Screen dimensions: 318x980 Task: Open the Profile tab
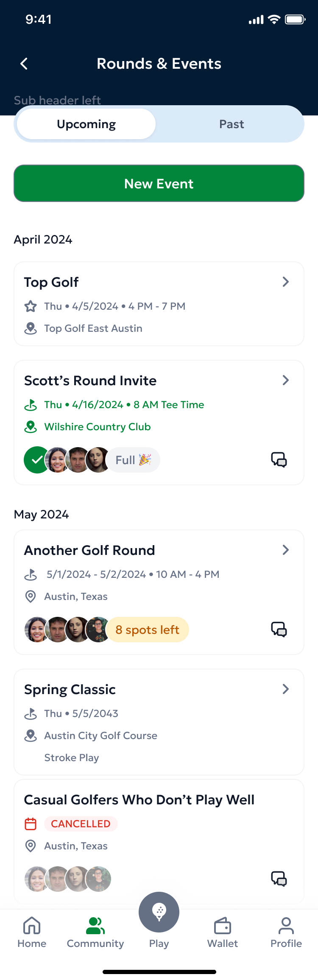pyautogui.click(x=286, y=929)
